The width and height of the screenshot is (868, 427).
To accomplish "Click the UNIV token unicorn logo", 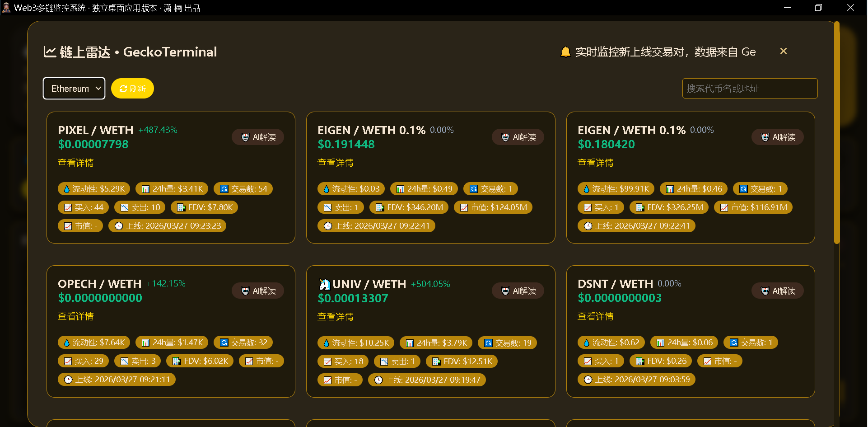I will click(324, 284).
